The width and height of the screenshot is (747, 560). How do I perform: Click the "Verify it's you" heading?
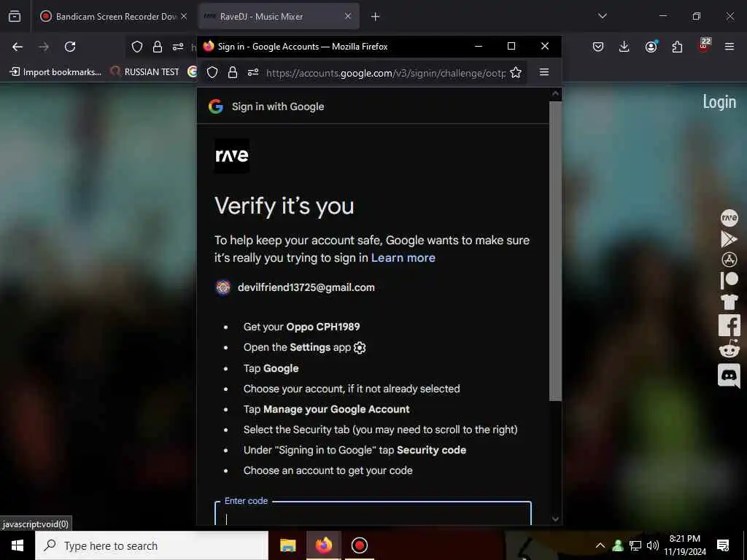click(284, 206)
